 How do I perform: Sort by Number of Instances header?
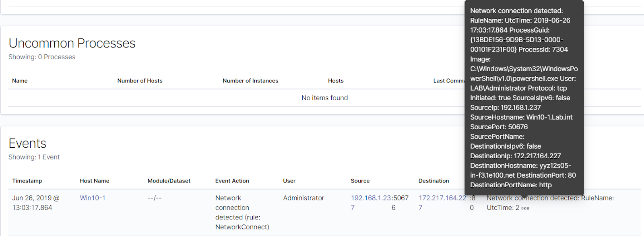[x=250, y=81]
